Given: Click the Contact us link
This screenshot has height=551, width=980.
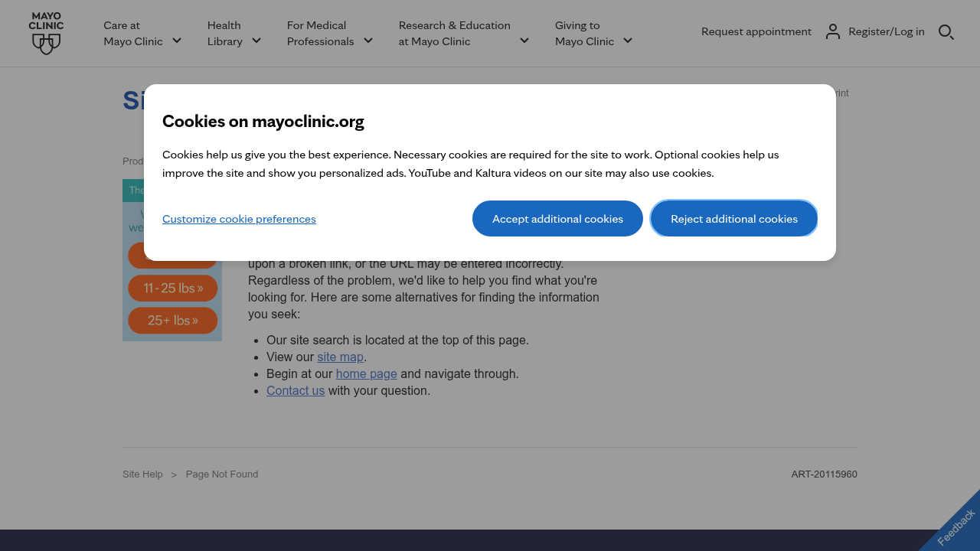Looking at the screenshot, I should (296, 390).
